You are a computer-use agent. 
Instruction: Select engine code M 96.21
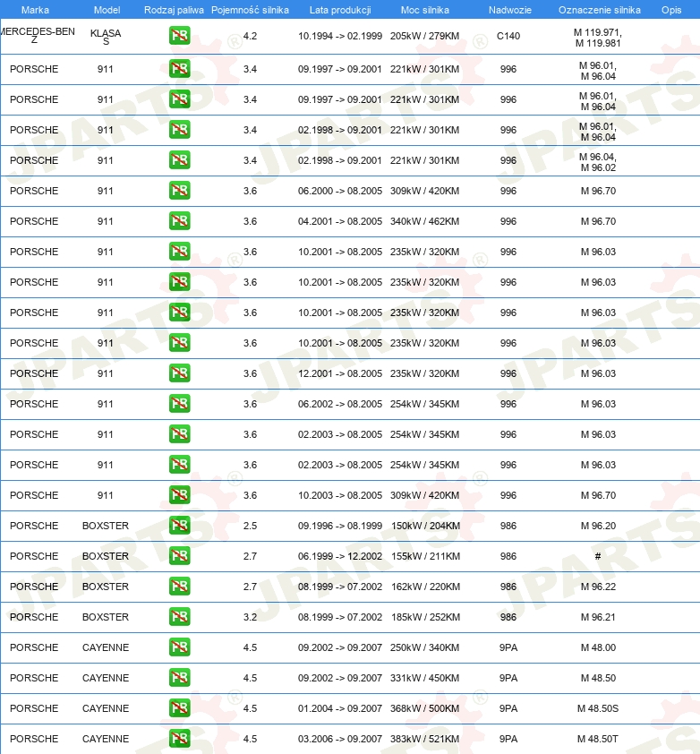pos(598,617)
